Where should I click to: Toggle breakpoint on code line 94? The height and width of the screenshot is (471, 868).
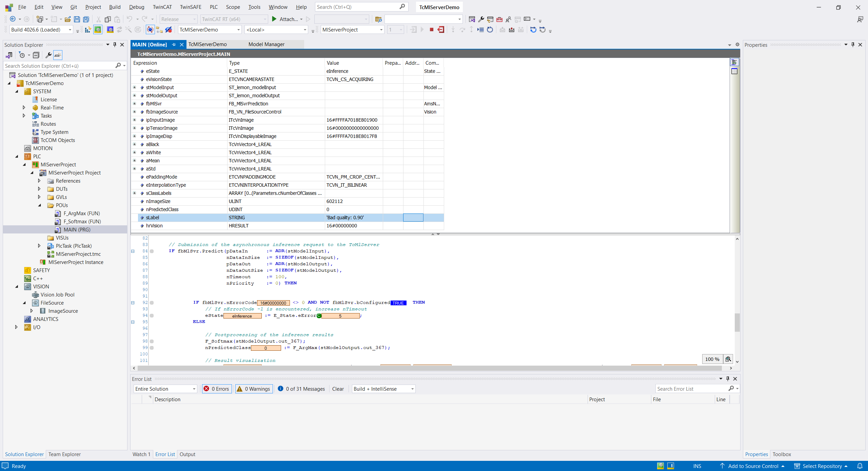[x=152, y=315]
